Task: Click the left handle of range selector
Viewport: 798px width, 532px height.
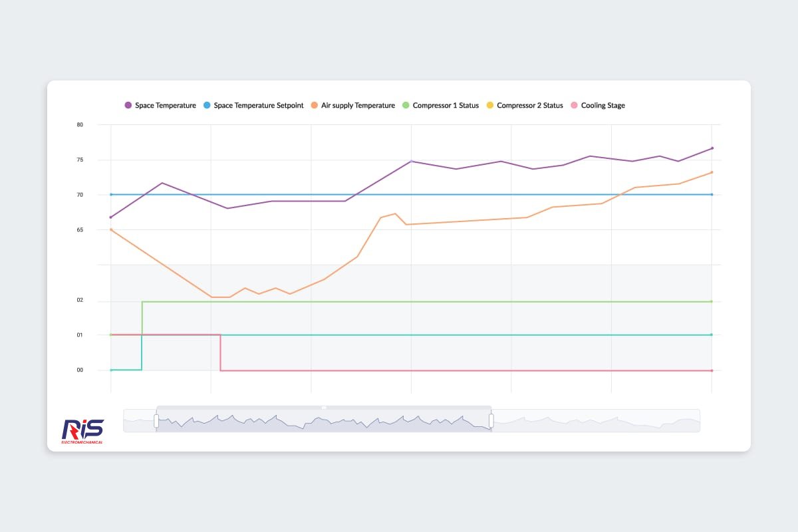Action: (x=157, y=420)
